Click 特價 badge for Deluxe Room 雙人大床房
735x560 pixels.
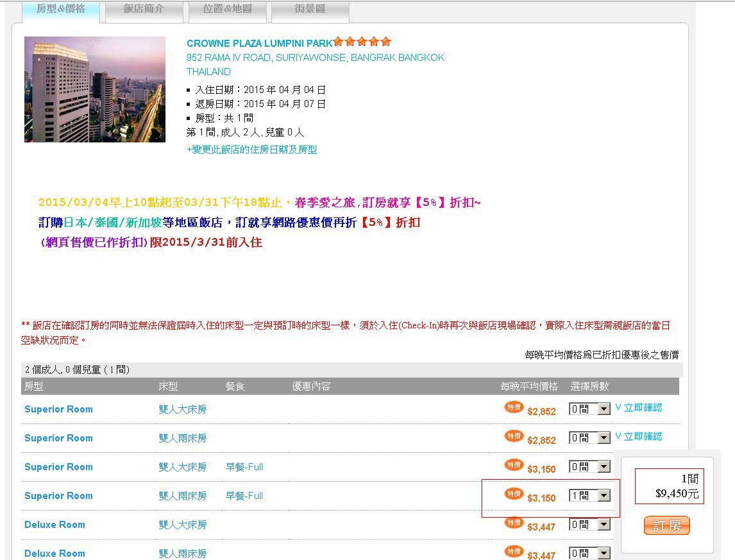[514, 523]
